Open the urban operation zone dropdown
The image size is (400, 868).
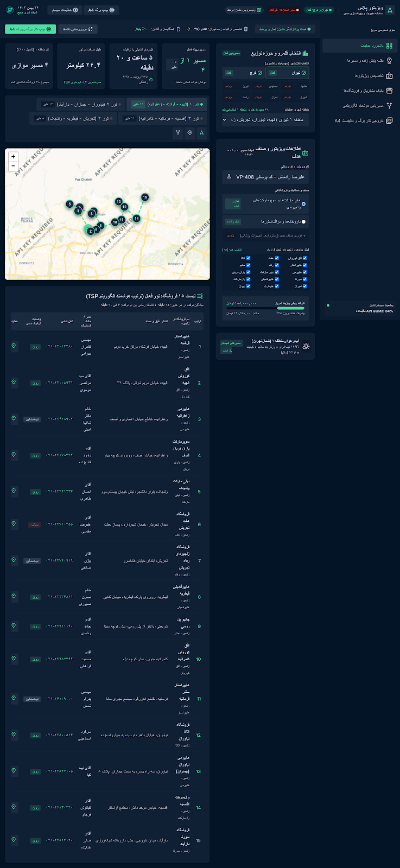(265, 119)
